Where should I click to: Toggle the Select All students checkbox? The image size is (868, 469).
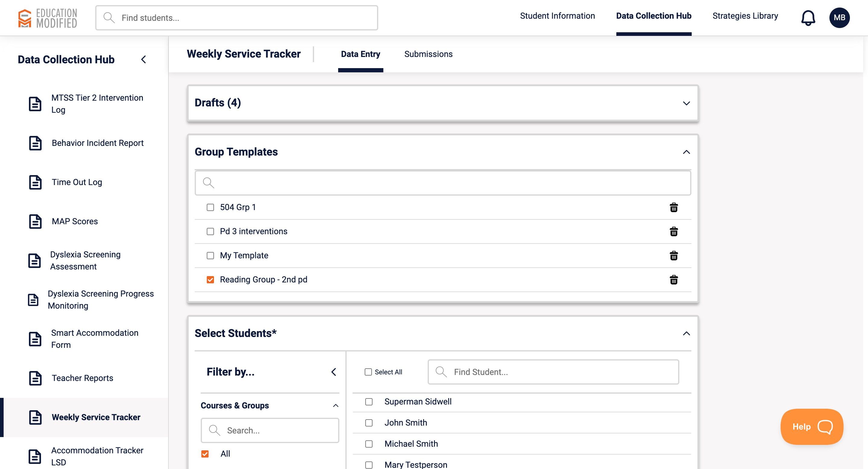(x=368, y=372)
